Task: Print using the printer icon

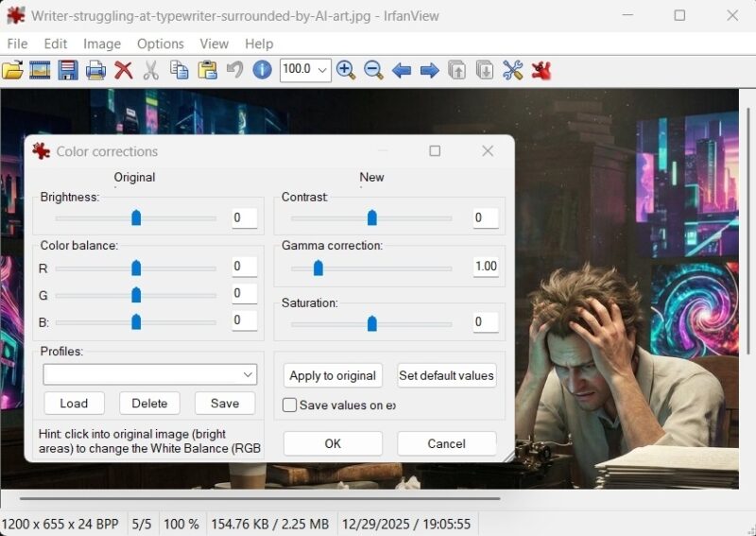Action: [95, 71]
